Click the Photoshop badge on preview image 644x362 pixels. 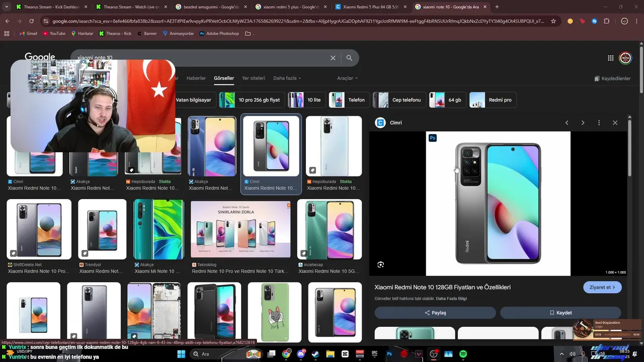pyautogui.click(x=432, y=138)
